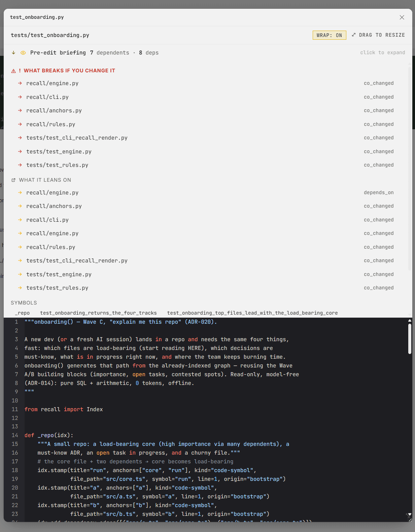Image resolution: width=415 pixels, height=532 pixels.
Task: Click the code scrollbar up arrow
Action: [x=410, y=321]
